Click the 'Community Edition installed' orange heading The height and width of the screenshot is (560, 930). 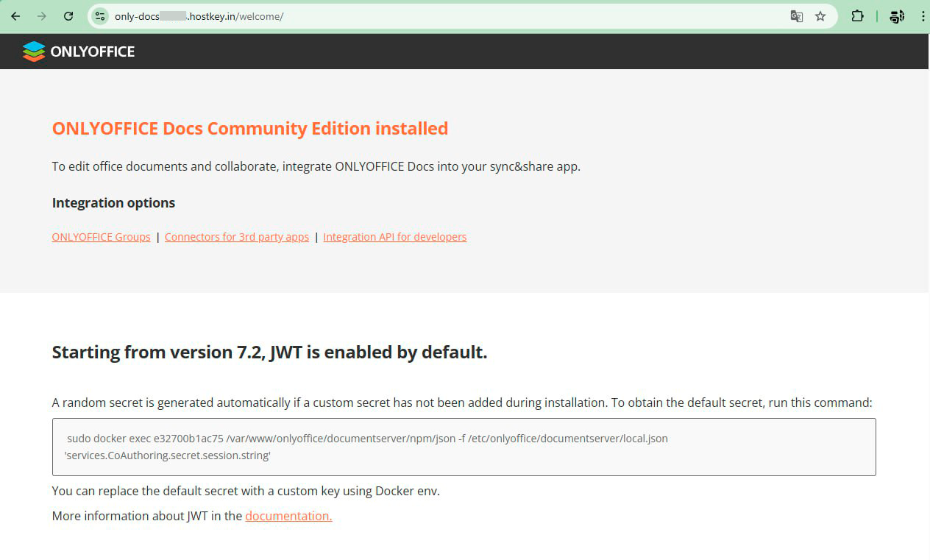(250, 129)
